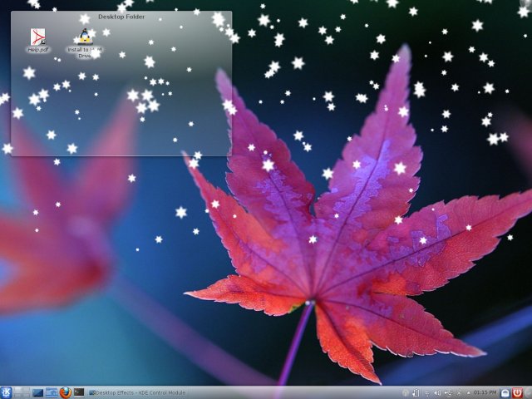Open the Help.pdf file icon

[x=37, y=41]
